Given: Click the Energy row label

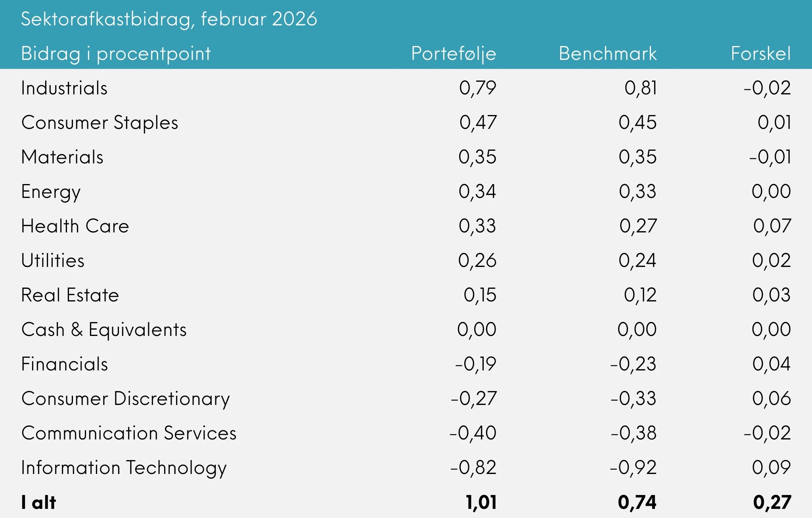Looking at the screenshot, I should pos(51,192).
